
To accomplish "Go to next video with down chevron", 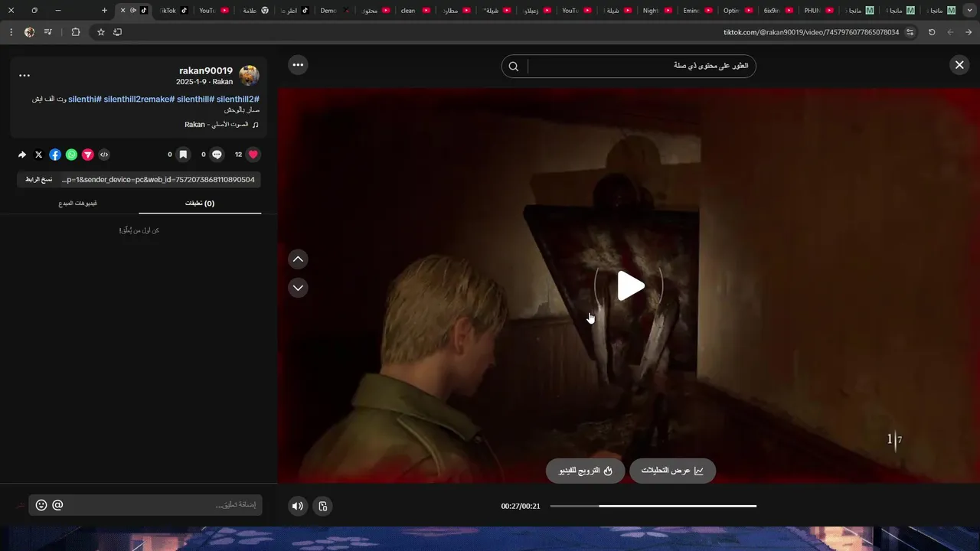I will [298, 288].
